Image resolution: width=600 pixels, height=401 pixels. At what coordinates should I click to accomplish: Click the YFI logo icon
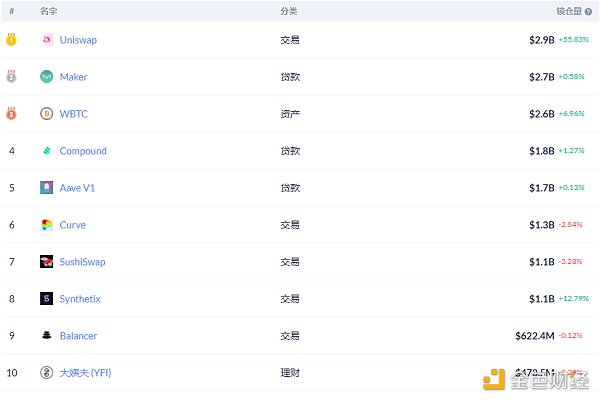46,373
